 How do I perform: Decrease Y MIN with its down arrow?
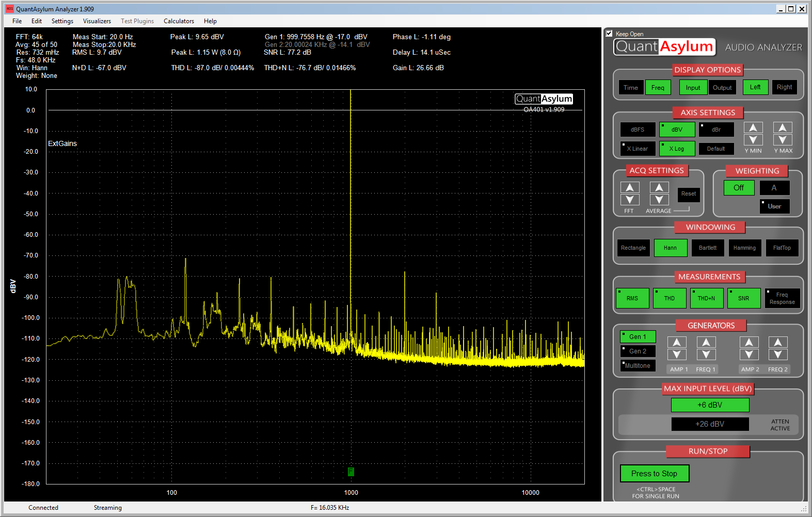753,140
